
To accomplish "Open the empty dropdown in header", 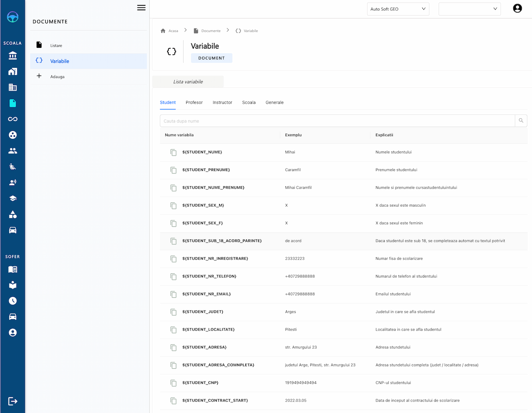I will (x=469, y=9).
